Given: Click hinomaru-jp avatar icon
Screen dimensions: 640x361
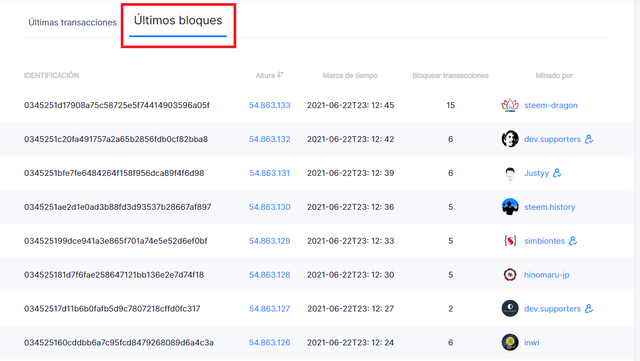Looking at the screenshot, I should pos(510,274).
